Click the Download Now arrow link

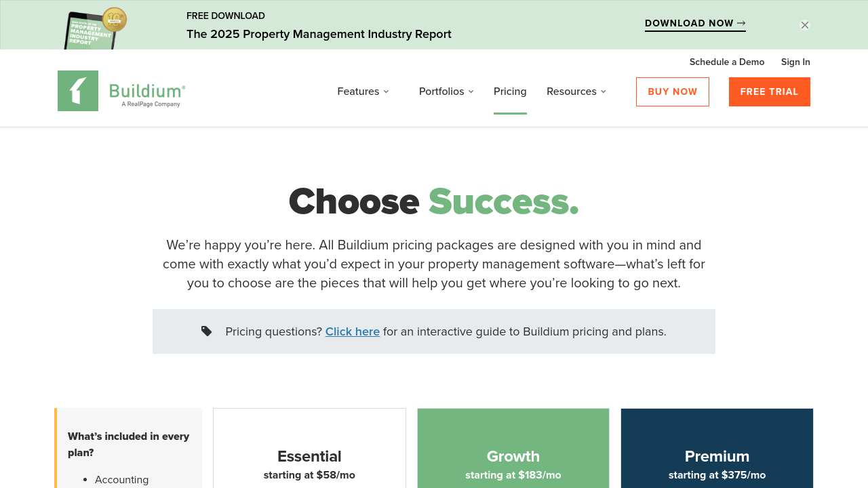[695, 24]
